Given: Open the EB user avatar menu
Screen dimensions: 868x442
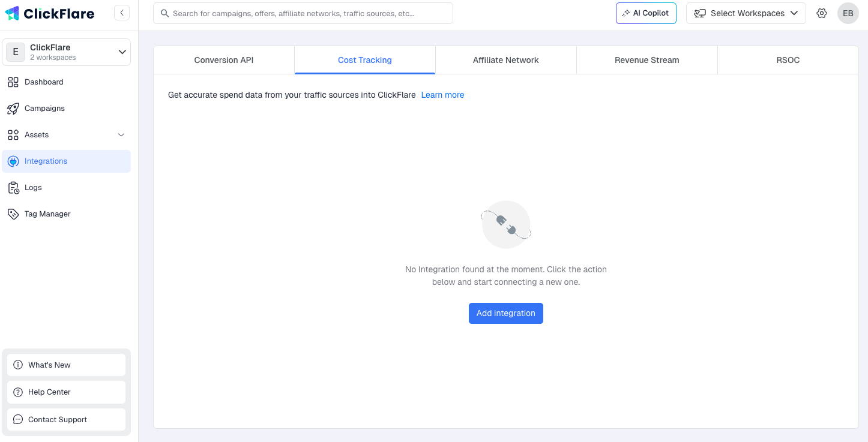Looking at the screenshot, I should tap(848, 13).
